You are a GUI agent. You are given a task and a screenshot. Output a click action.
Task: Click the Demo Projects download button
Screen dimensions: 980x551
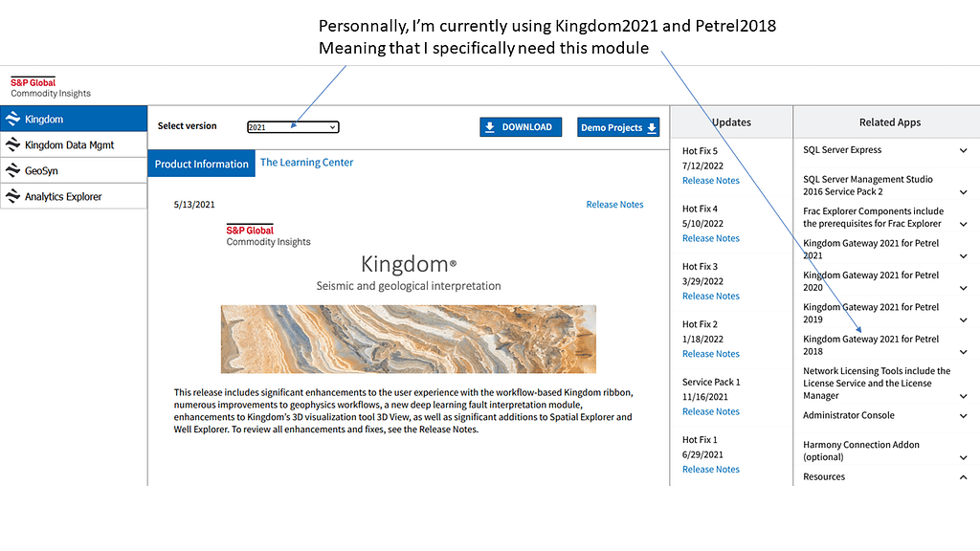click(618, 127)
